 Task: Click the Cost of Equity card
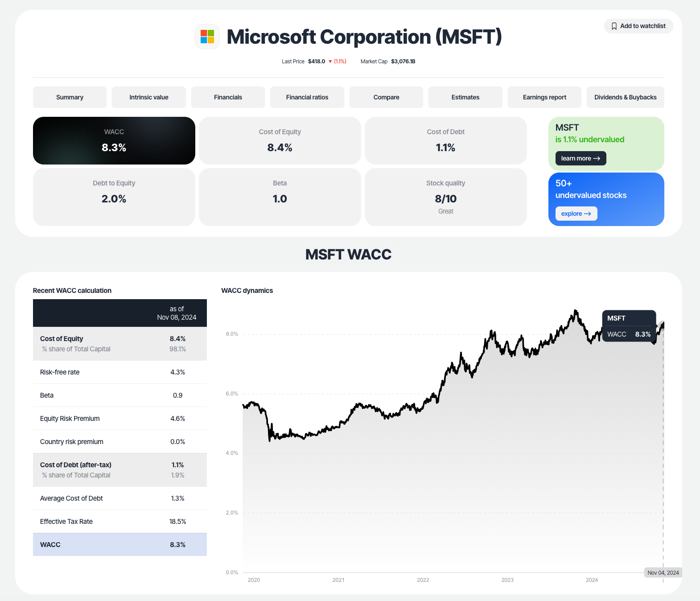[280, 140]
